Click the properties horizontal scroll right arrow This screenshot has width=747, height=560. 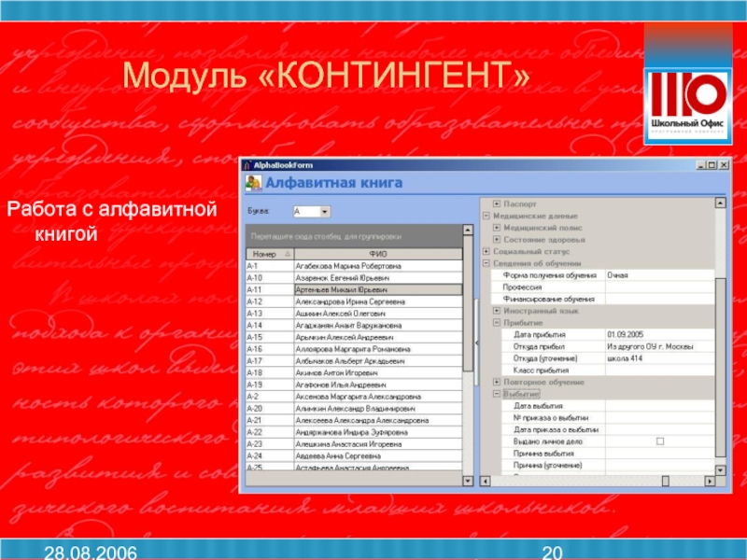coord(710,481)
